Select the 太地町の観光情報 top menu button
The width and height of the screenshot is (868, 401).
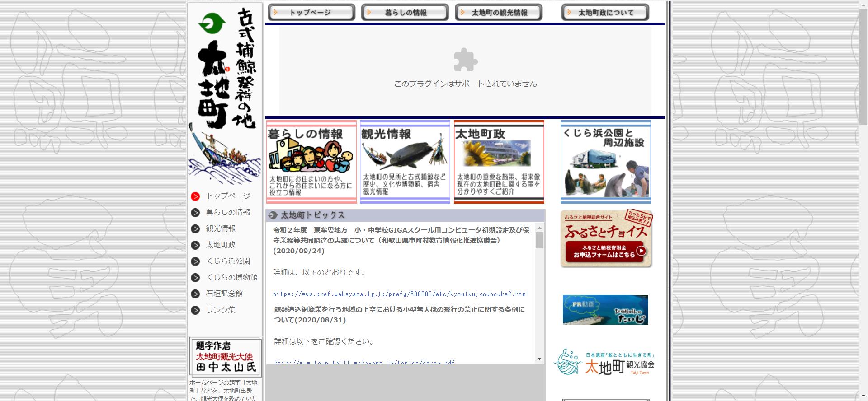point(498,13)
